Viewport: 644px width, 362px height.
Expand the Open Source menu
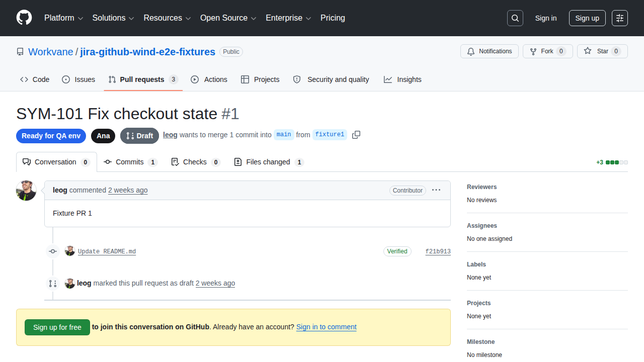click(x=228, y=18)
